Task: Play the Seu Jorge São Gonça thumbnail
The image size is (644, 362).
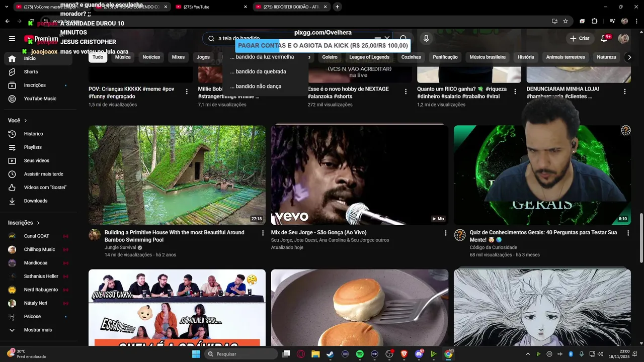Action: click(x=360, y=175)
